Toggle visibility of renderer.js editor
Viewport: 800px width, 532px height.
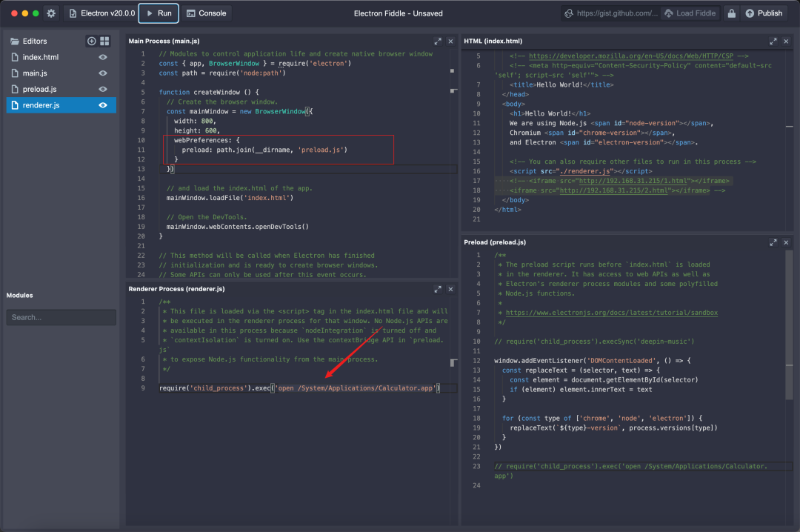[102, 105]
